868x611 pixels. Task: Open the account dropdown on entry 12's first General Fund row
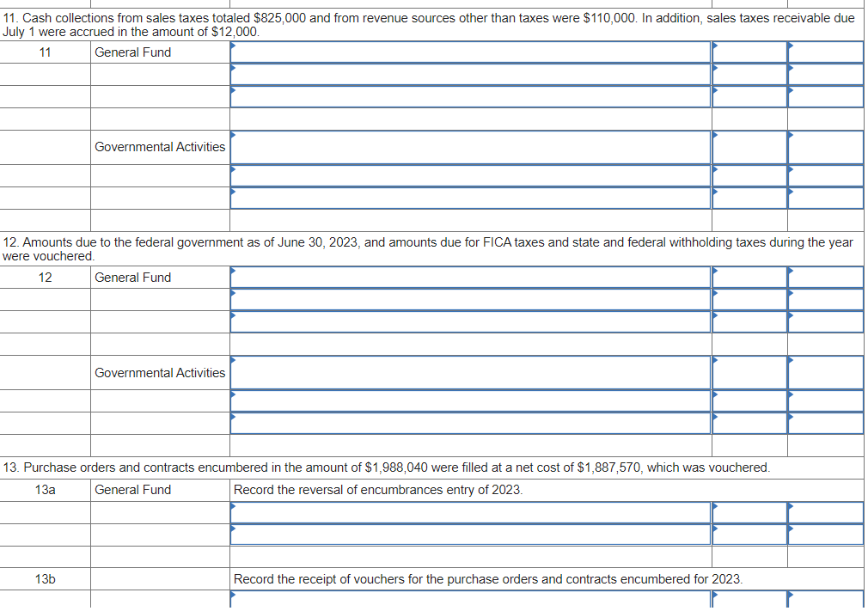pos(468,277)
